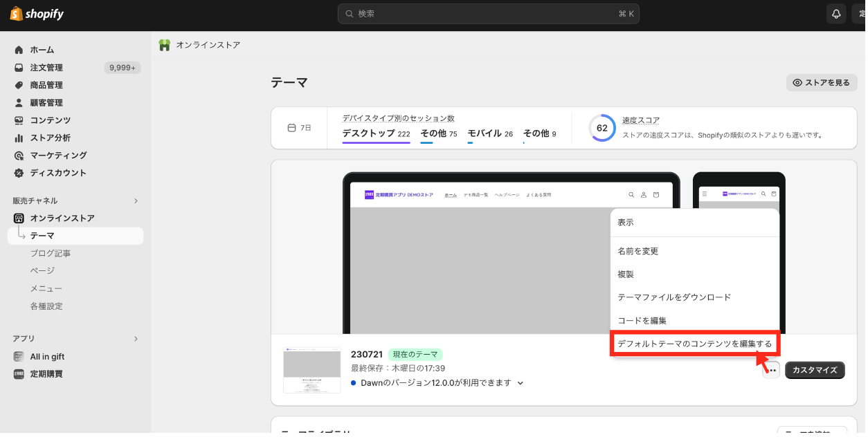Open the All in gift app

point(47,357)
